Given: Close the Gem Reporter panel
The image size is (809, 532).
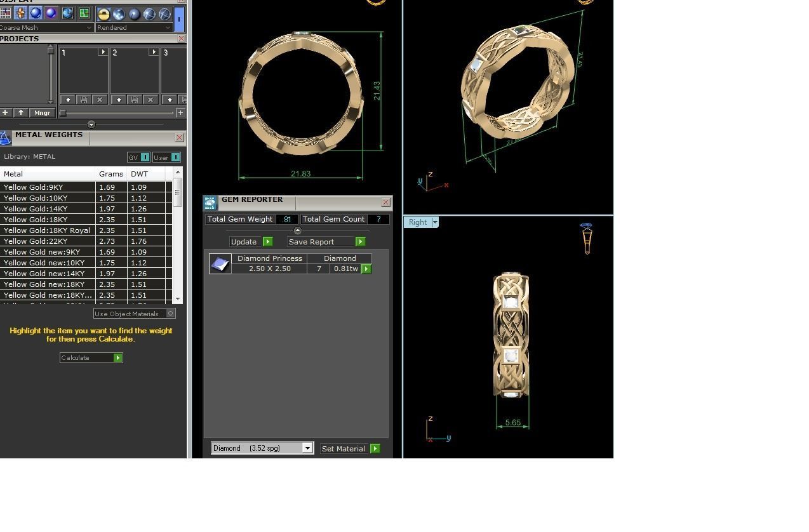Looking at the screenshot, I should 385,203.
